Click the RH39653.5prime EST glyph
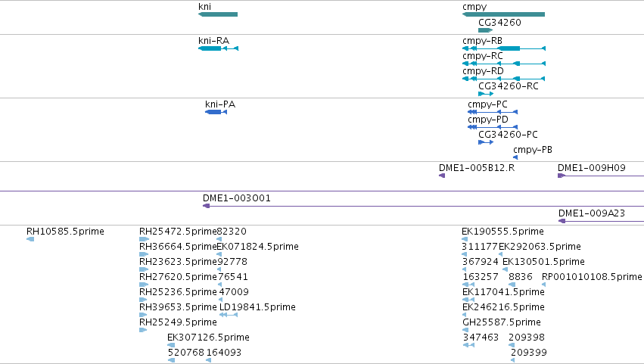The height and width of the screenshot is (364, 644). tap(143, 315)
